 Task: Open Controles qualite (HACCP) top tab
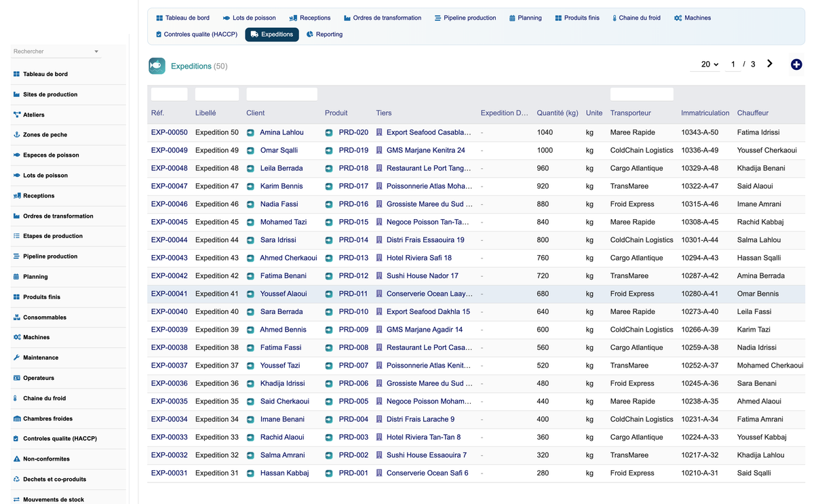point(197,34)
